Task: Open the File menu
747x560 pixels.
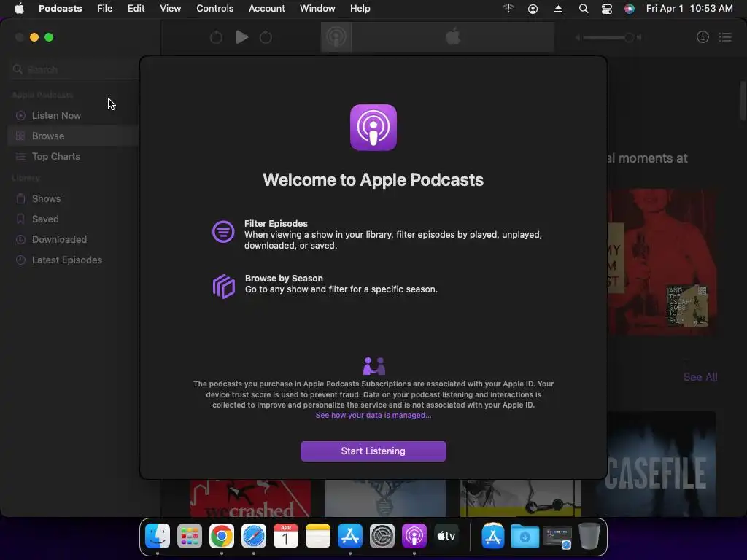Action: (x=105, y=9)
